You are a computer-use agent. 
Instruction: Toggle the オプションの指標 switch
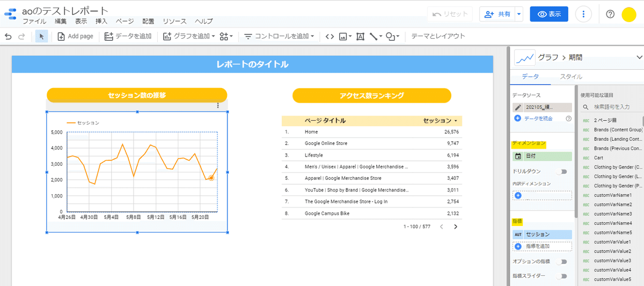562,261
